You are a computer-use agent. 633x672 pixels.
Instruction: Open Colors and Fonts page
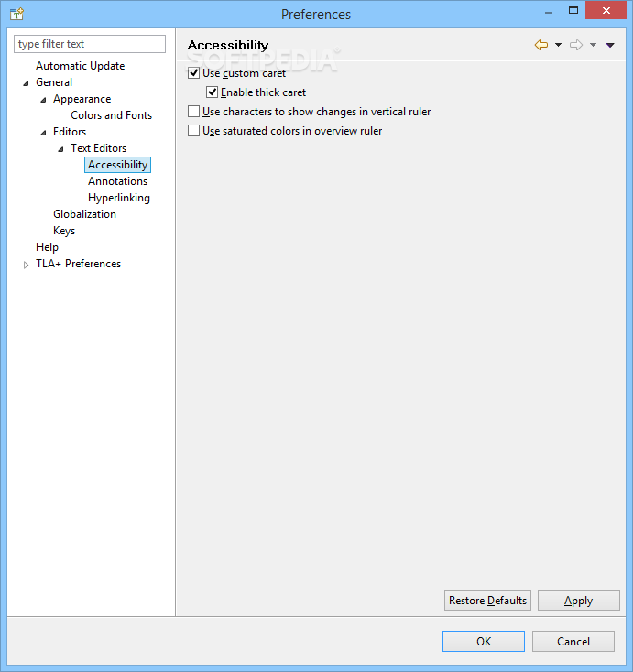click(x=112, y=115)
